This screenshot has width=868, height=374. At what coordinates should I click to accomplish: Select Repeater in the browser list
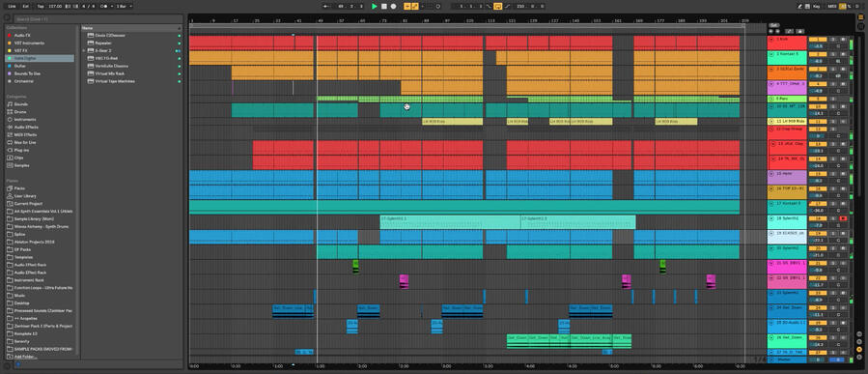tap(103, 43)
